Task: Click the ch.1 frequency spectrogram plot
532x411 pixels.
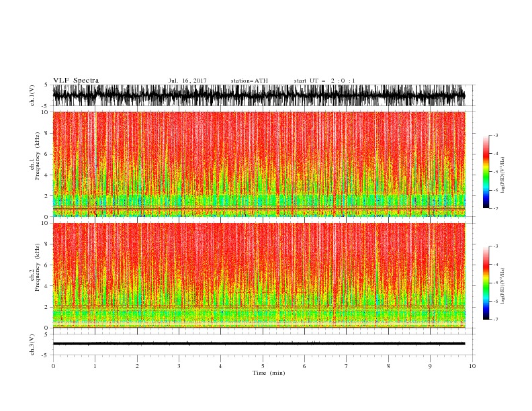Action: tap(259, 164)
